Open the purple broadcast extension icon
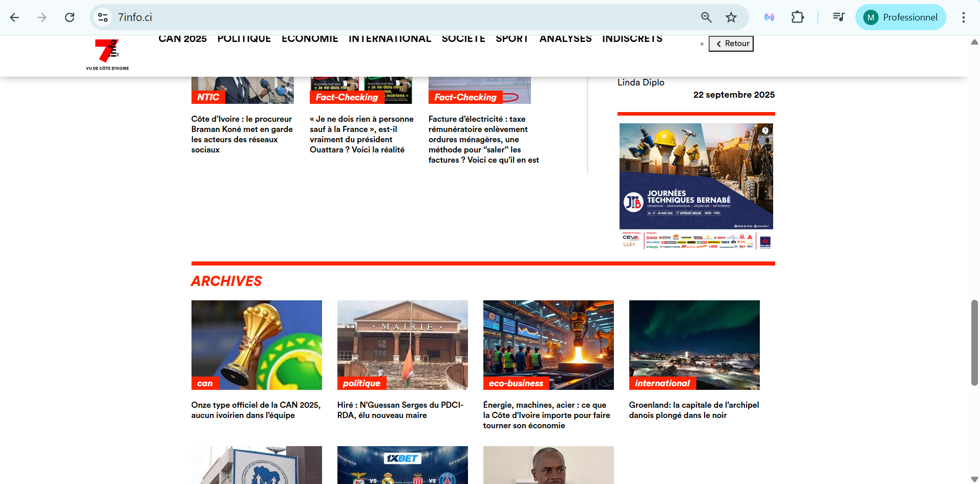This screenshot has height=484, width=980. 769,17
